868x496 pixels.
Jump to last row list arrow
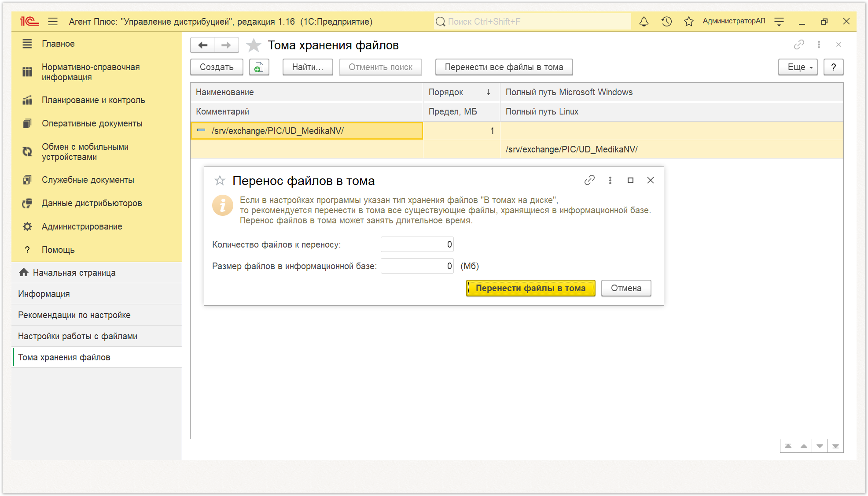click(835, 446)
